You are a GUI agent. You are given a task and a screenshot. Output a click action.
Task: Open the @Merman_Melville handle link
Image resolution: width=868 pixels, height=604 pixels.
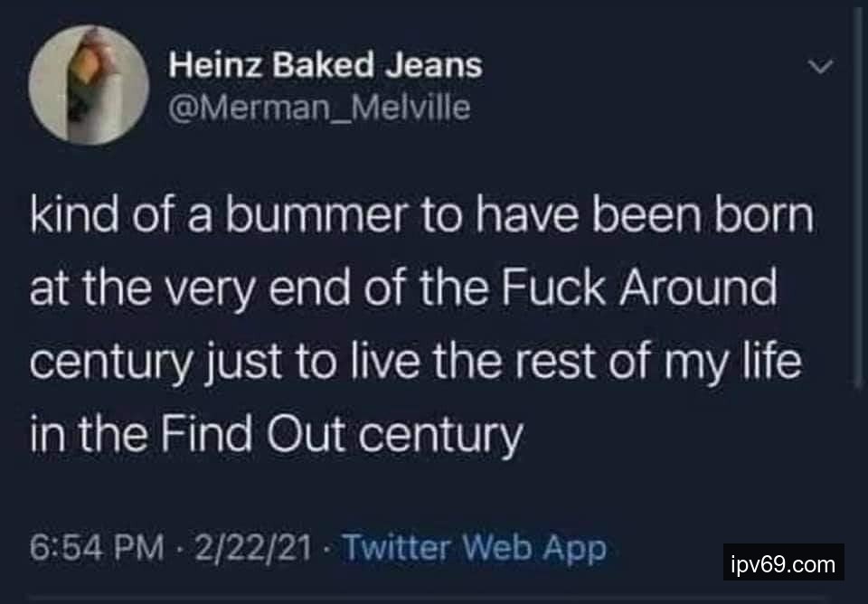[x=320, y=109]
